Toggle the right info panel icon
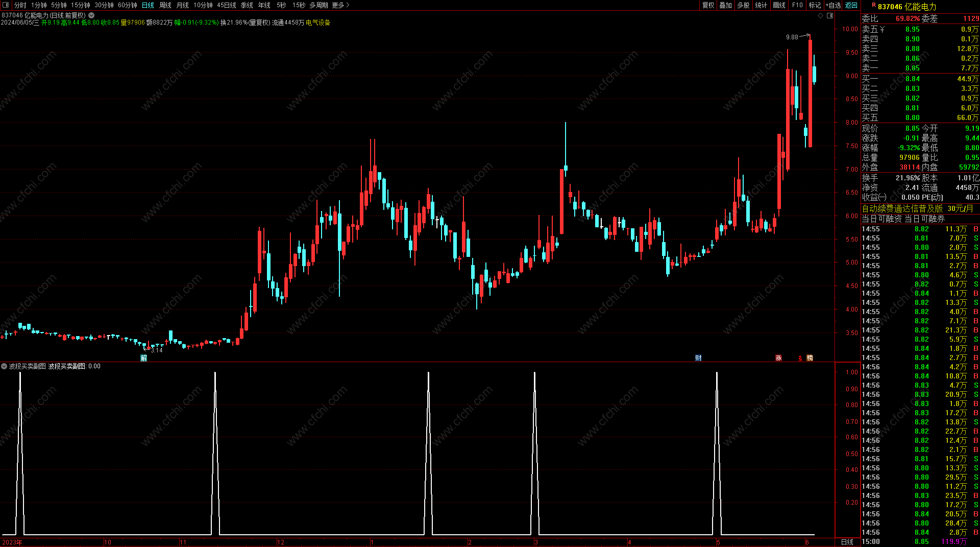The width and height of the screenshot is (980, 547). tap(830, 15)
